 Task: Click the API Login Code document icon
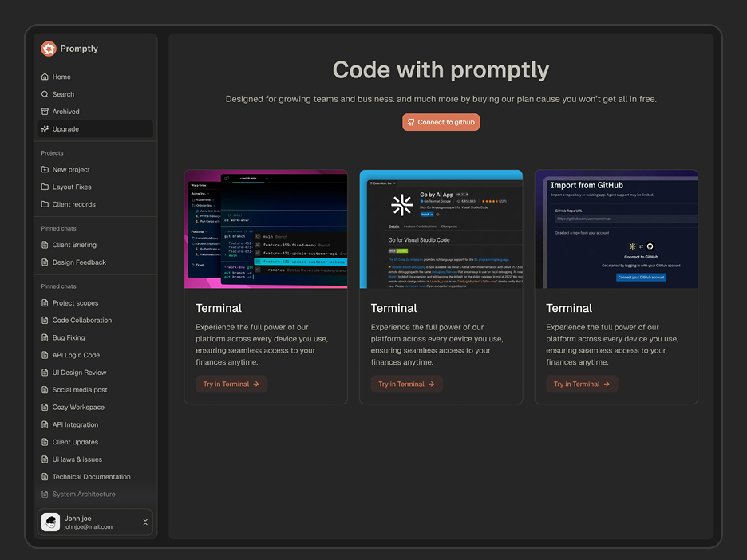click(x=45, y=355)
